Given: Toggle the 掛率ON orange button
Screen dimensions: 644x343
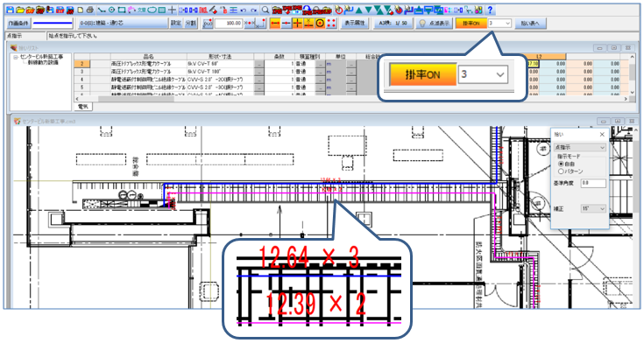Looking at the screenshot, I should [471, 24].
